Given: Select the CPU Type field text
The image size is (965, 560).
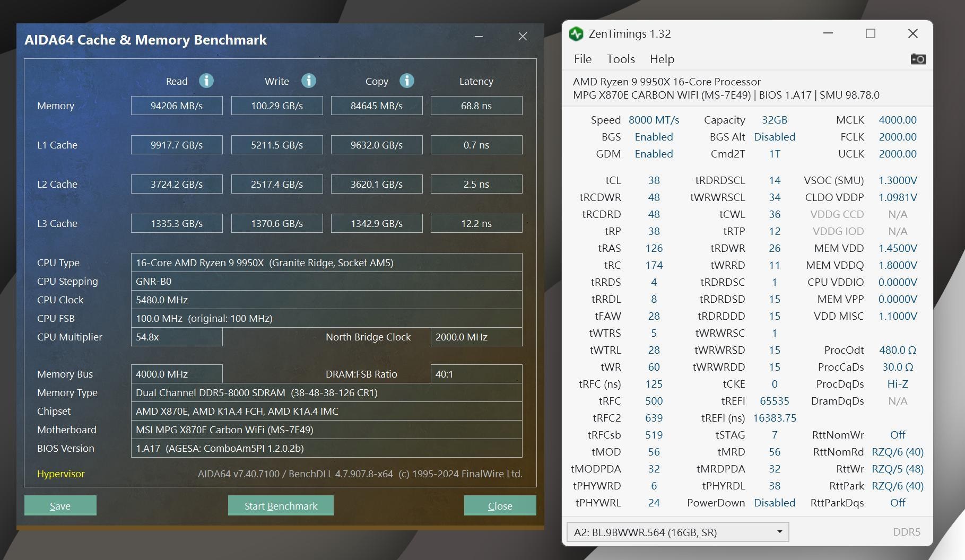Looking at the screenshot, I should click(326, 262).
